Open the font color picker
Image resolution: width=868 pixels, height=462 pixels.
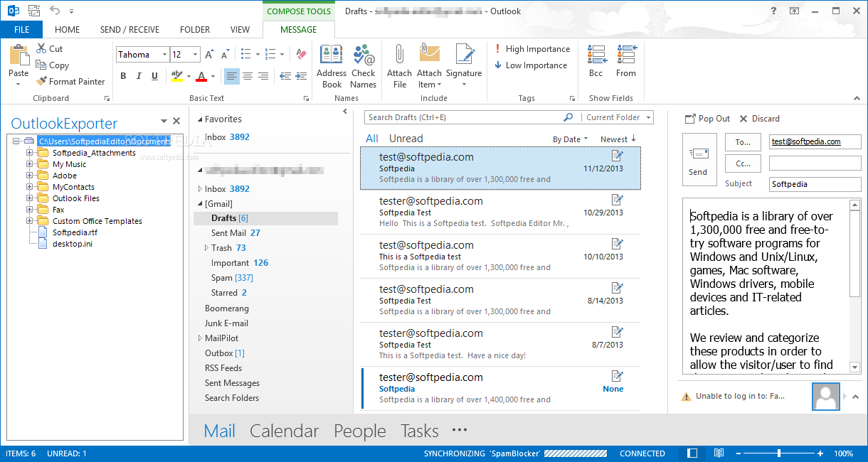211,76
